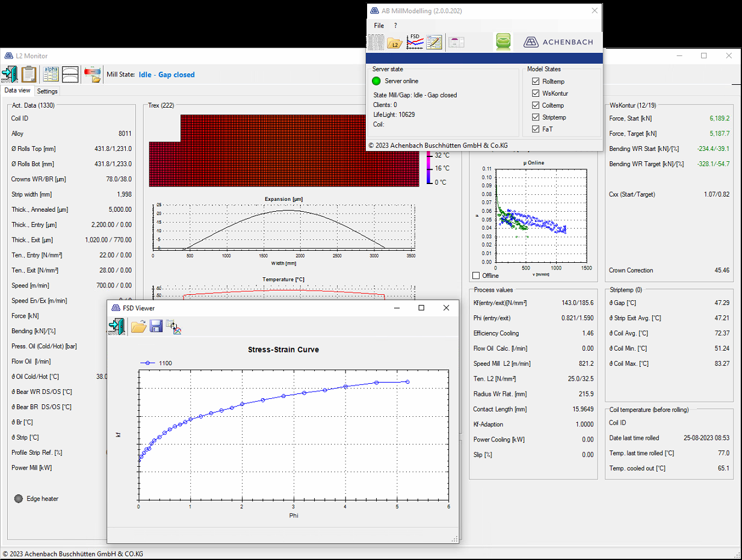This screenshot has width=742, height=560.
Task: Click the Trex red heat map grid
Action: 284,150
